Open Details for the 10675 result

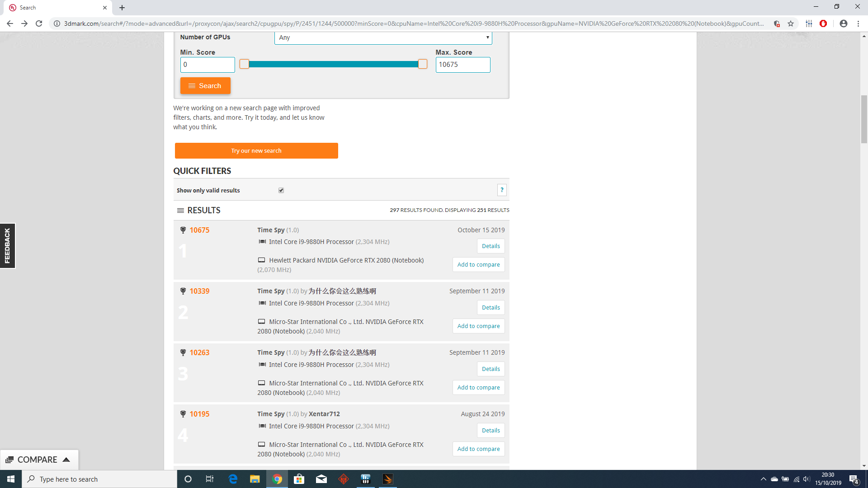(x=491, y=246)
